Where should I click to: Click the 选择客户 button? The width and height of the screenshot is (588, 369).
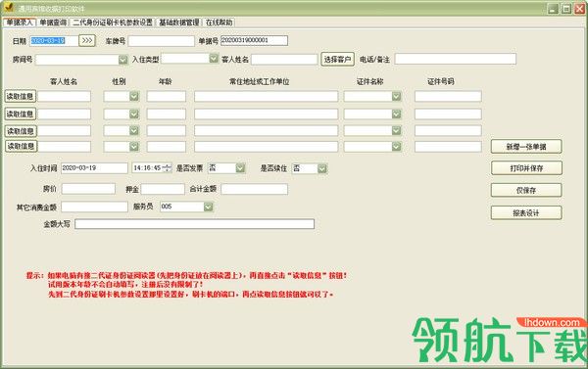coord(337,59)
